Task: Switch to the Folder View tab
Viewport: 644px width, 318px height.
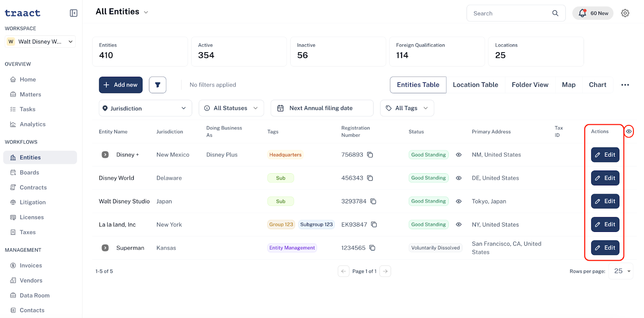Action: [530, 85]
